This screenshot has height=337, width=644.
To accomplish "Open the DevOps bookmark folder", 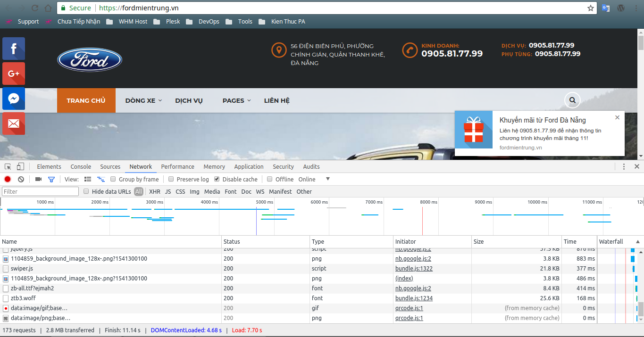I will point(203,21).
